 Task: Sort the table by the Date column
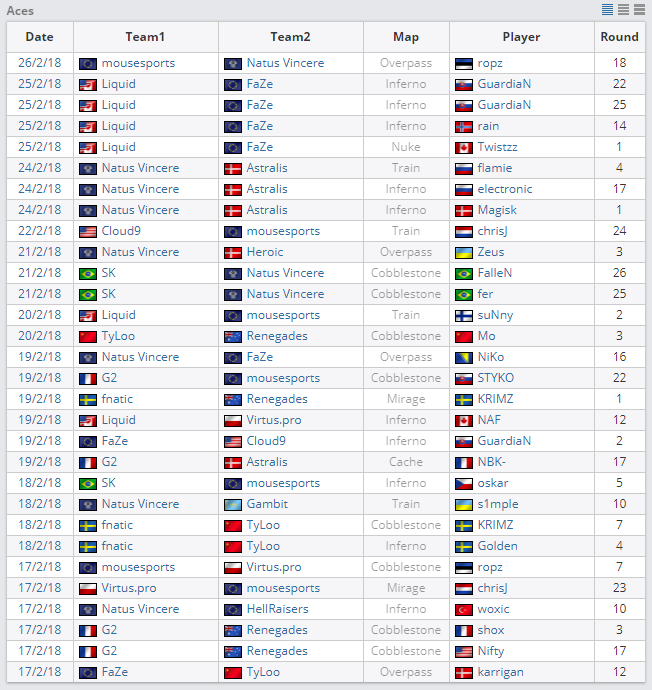[x=39, y=37]
